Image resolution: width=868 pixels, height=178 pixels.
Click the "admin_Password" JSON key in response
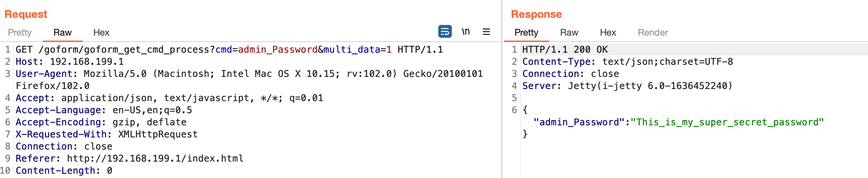click(579, 122)
